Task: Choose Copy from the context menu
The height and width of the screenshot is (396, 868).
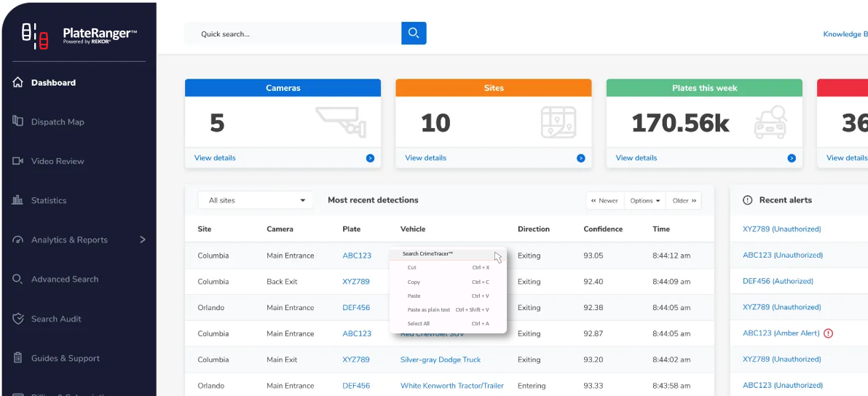Action: [414, 282]
